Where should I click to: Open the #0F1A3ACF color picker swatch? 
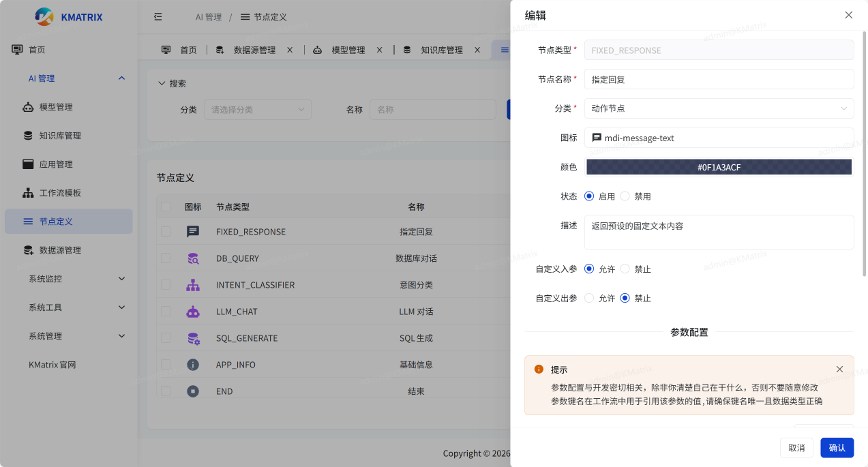point(719,167)
